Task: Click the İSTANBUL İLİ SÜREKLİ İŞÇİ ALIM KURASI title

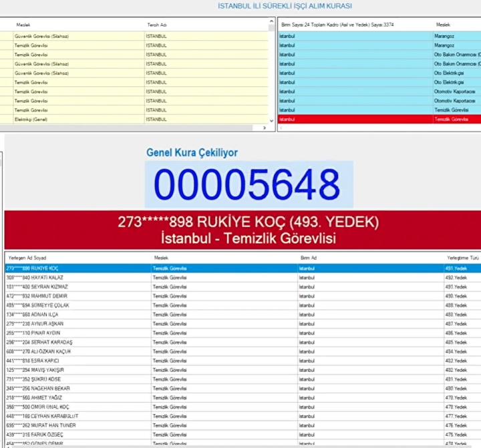Action: pos(285,6)
